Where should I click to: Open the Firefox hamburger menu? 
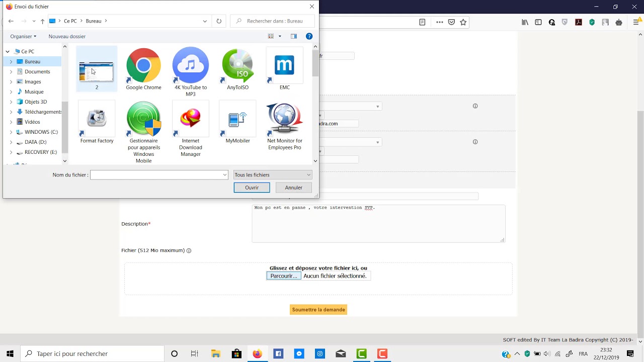click(x=637, y=22)
